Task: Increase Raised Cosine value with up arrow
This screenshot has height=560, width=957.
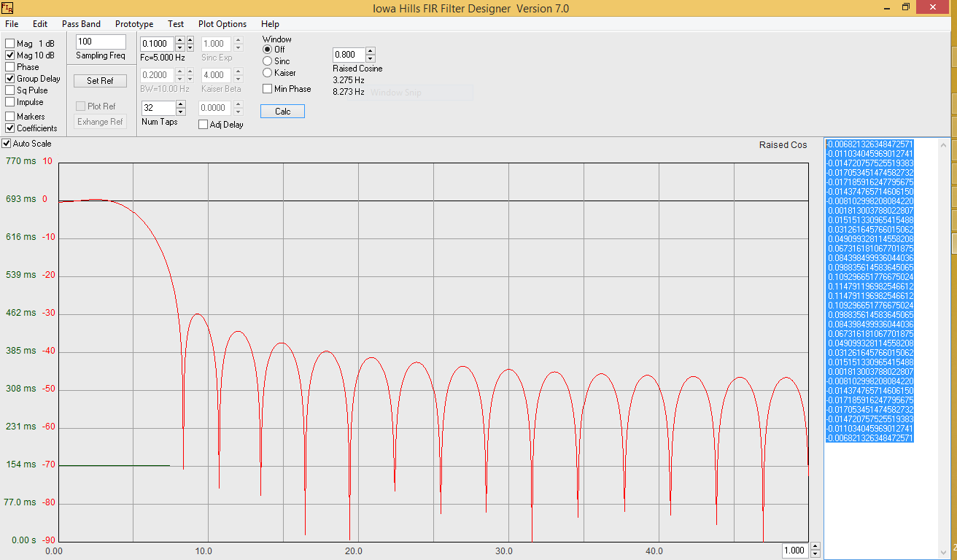Action: [371, 51]
